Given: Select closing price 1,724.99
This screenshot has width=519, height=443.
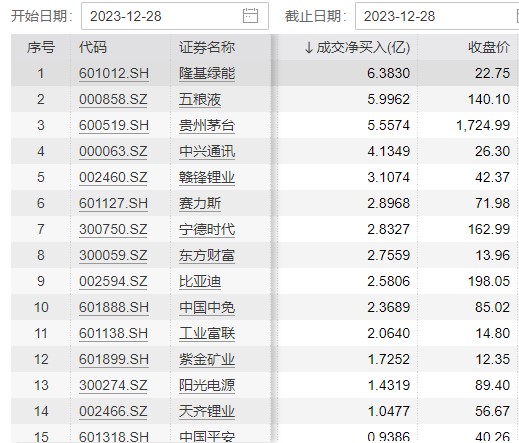Looking at the screenshot, I should pos(483,125).
